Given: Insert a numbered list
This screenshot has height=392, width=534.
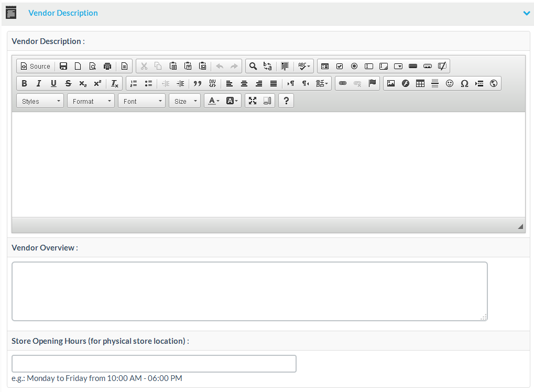Looking at the screenshot, I should click(134, 84).
